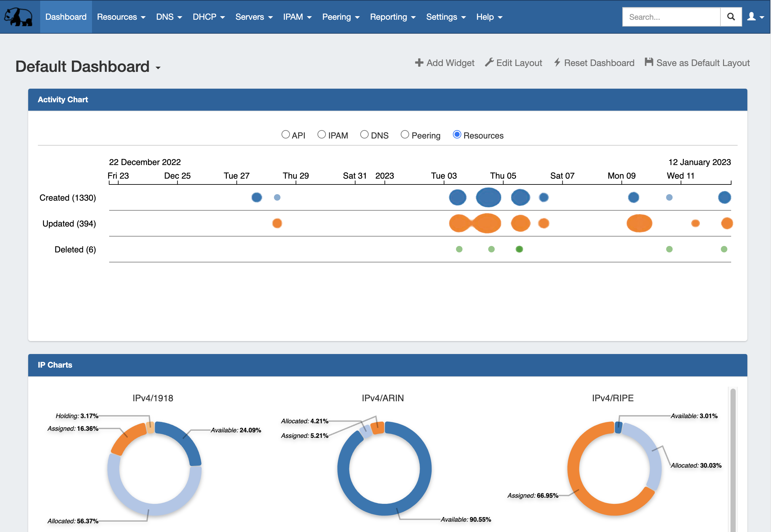Select the IPAM radio button
Image resolution: width=771 pixels, height=532 pixels.
tap(321, 135)
